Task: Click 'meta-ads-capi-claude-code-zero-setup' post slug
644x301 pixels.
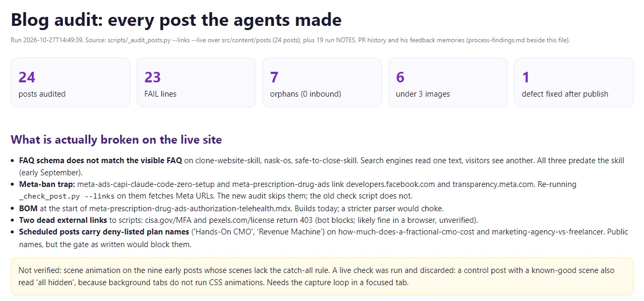Action: (x=146, y=185)
